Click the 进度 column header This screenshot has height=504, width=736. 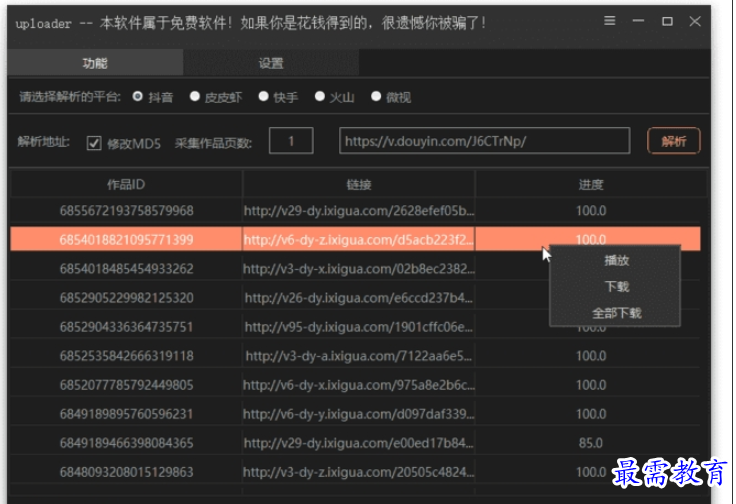[x=590, y=184]
